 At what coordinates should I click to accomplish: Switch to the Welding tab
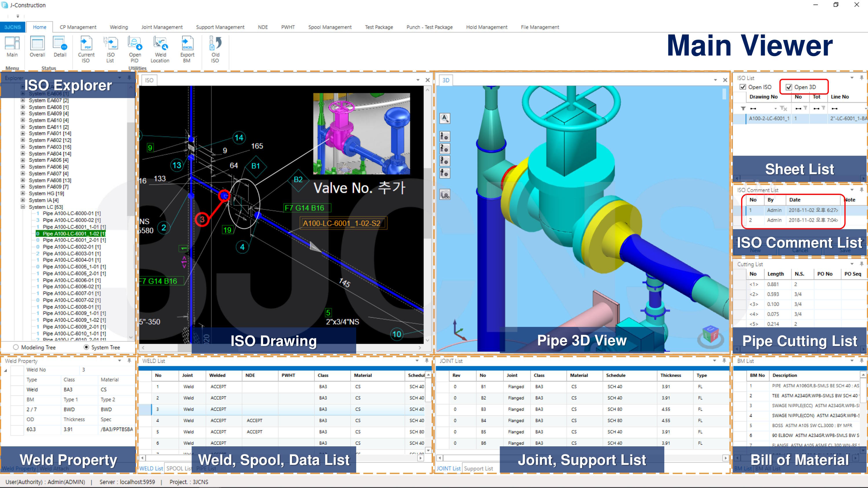pyautogui.click(x=119, y=27)
